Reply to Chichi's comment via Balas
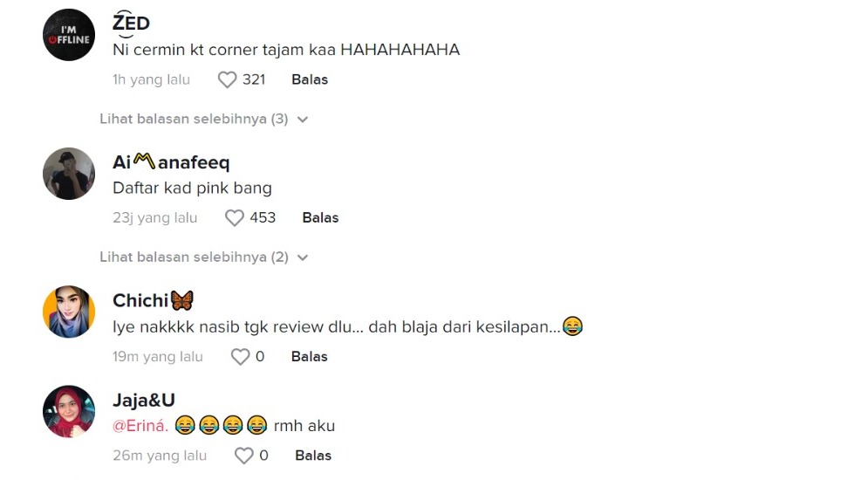The image size is (868, 480). click(x=310, y=357)
